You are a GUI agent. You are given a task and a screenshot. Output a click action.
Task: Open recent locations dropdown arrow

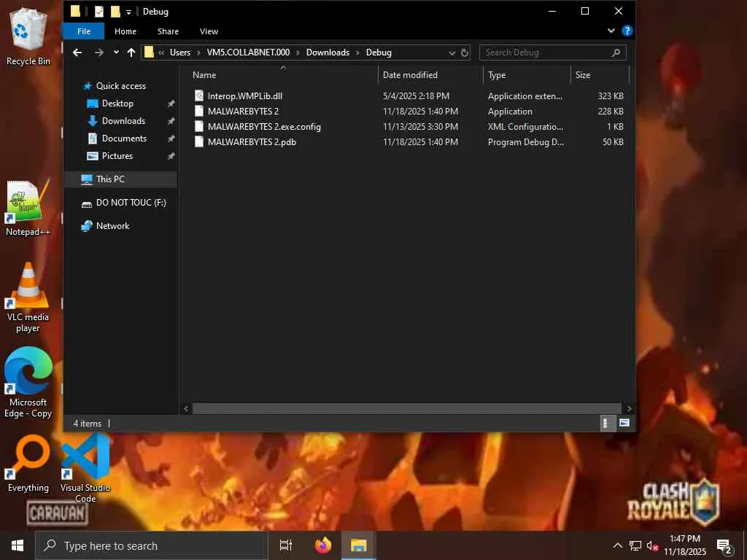(116, 52)
